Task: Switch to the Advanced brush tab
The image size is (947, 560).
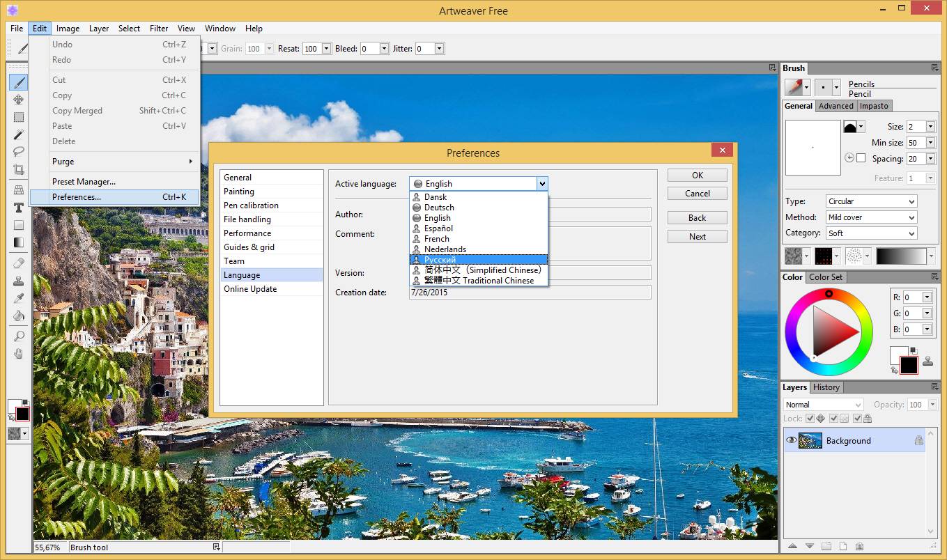Action: click(836, 106)
